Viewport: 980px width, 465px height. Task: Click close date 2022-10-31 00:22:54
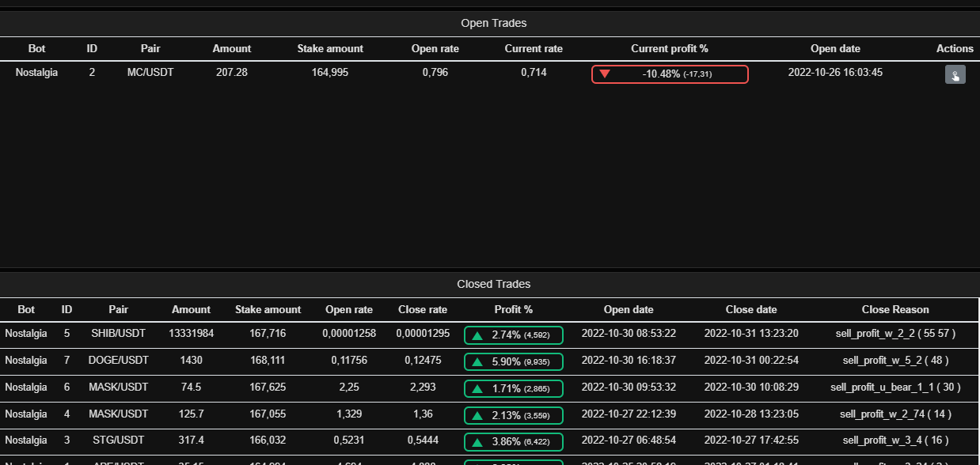751,361
